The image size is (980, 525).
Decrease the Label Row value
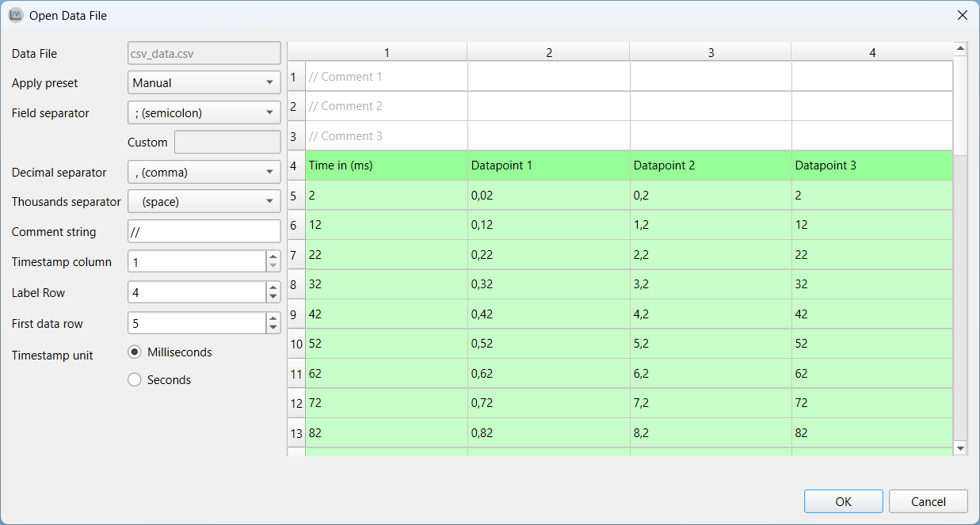pyautogui.click(x=273, y=297)
